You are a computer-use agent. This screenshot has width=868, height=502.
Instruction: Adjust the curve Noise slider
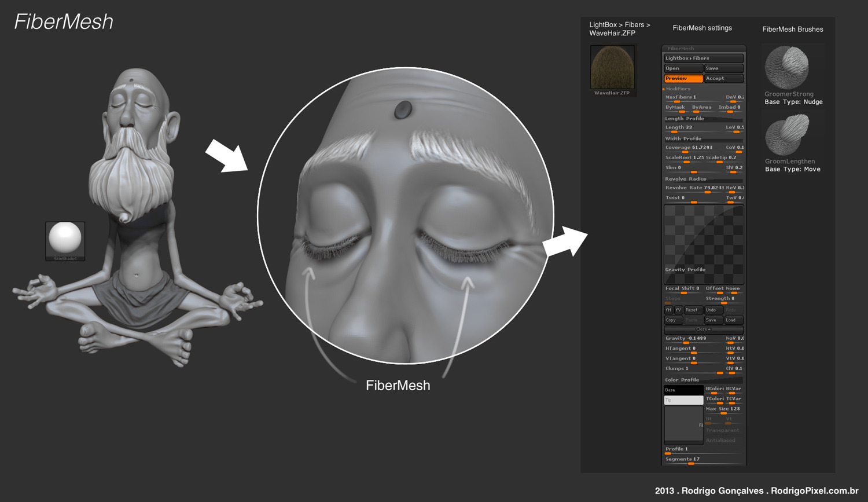(x=734, y=289)
